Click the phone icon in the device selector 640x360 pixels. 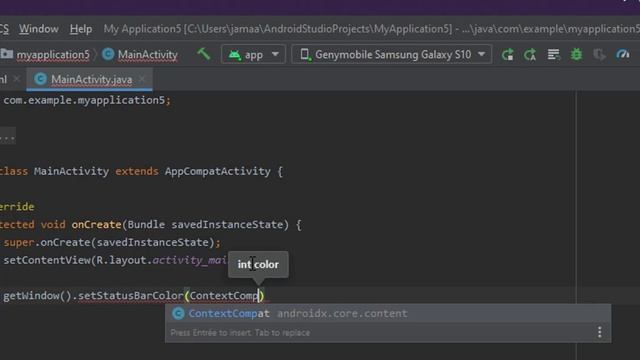click(305, 54)
